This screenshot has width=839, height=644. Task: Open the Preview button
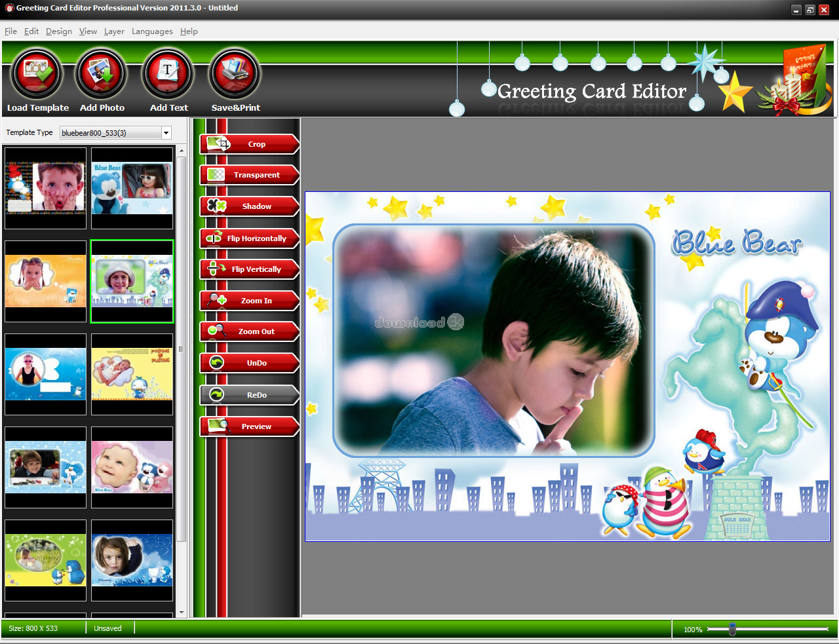coord(249,426)
